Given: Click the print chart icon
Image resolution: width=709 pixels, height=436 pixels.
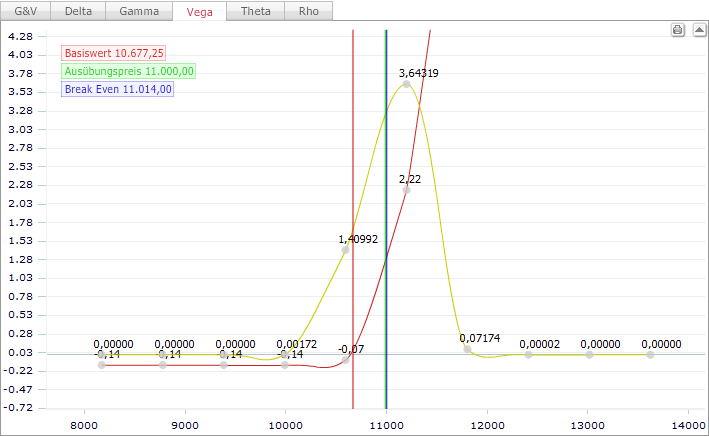Looking at the screenshot, I should pos(677,31).
